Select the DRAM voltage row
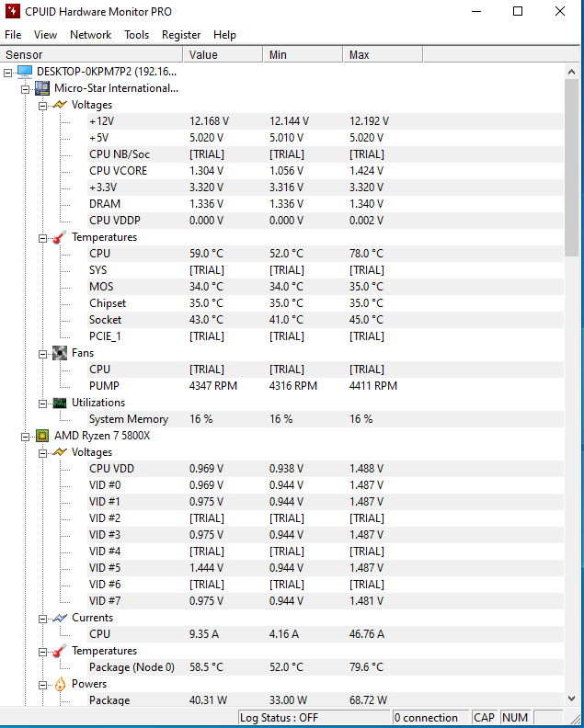Viewport: 584px width, 728px height. (326, 204)
